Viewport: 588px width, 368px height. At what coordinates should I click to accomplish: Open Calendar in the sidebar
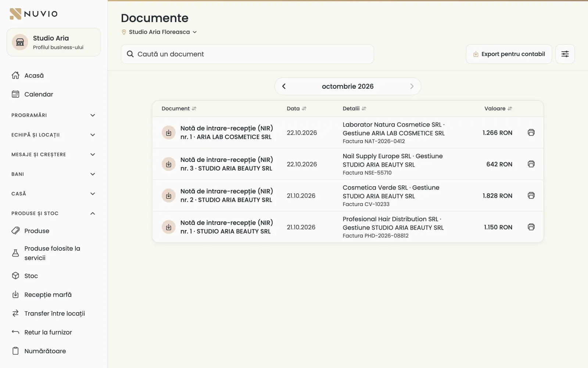click(54, 94)
